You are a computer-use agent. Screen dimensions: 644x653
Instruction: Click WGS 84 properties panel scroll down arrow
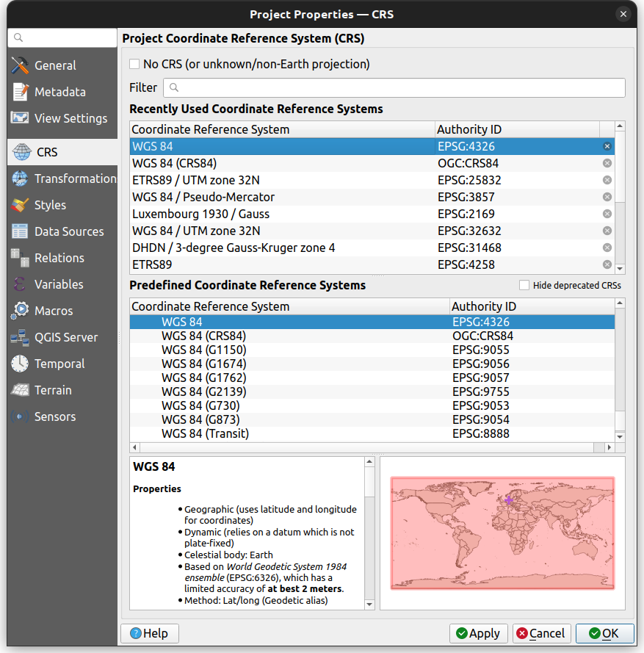point(369,605)
